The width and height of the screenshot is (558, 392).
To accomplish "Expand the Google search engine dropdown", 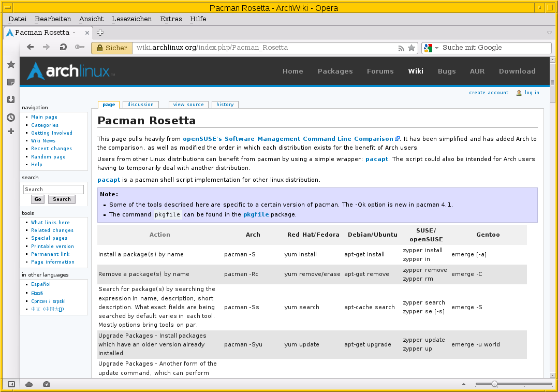I will point(436,48).
